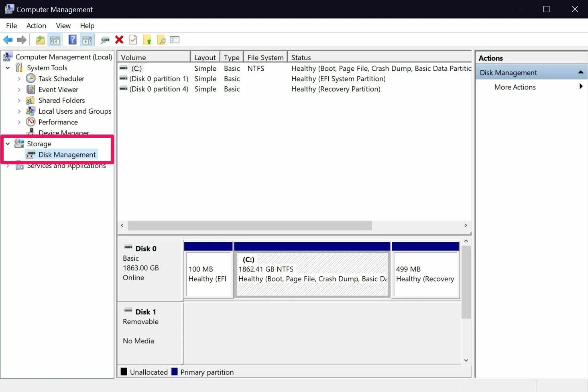The image size is (588, 392).
Task: Sort by the Layout column header
Action: point(205,57)
